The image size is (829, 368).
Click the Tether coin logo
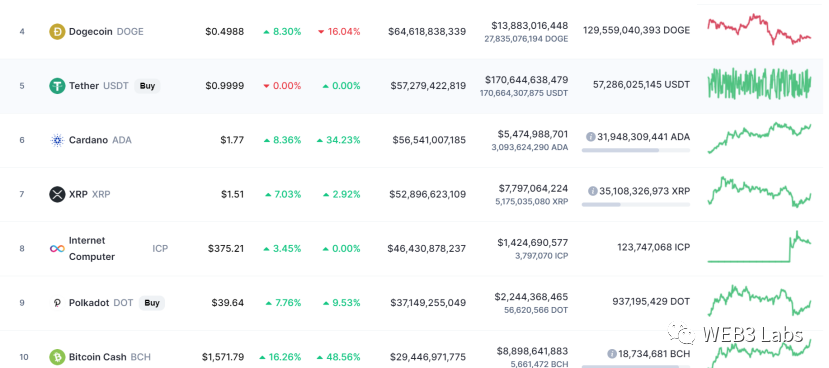pos(57,86)
